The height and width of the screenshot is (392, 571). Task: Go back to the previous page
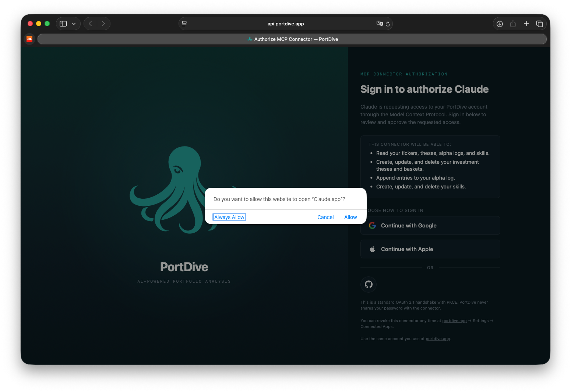click(91, 24)
